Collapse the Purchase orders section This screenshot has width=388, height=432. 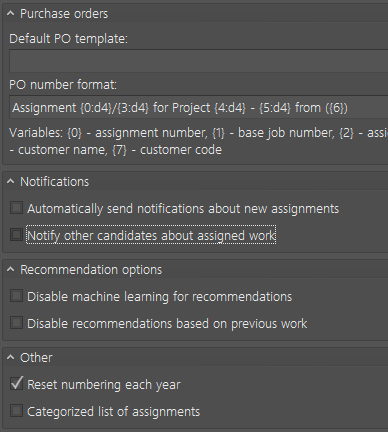(x=11, y=14)
